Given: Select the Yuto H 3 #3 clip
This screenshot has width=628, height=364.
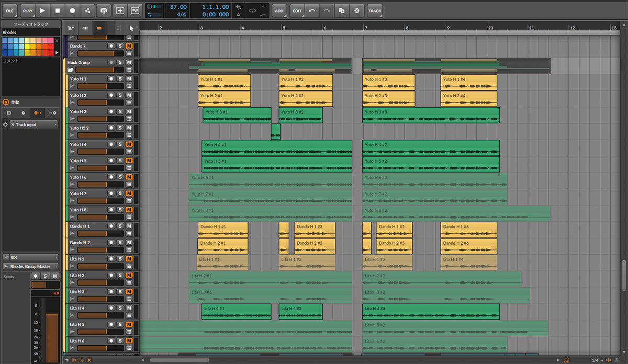Looking at the screenshot, I should (x=431, y=115).
